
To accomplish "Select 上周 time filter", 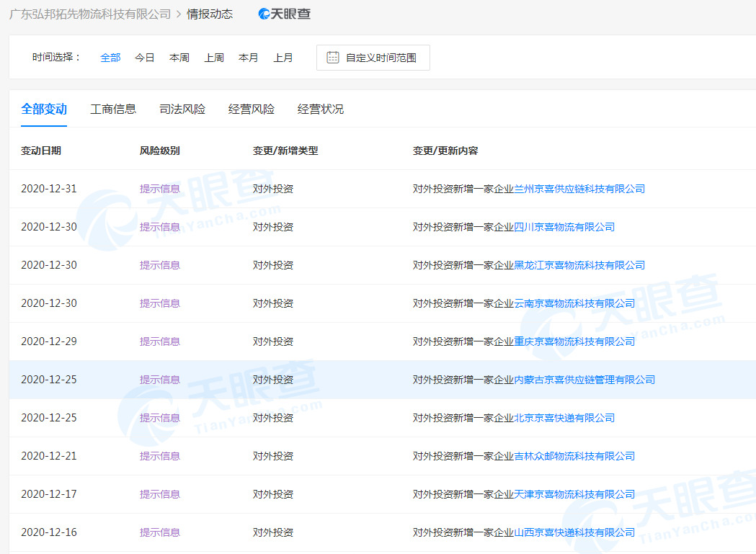I will click(214, 58).
